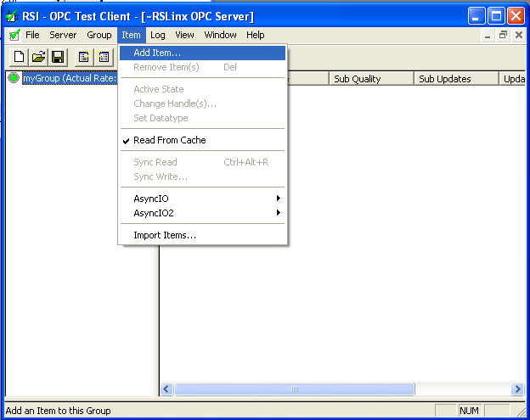Open the Log menu
The image size is (530, 420).
point(157,35)
